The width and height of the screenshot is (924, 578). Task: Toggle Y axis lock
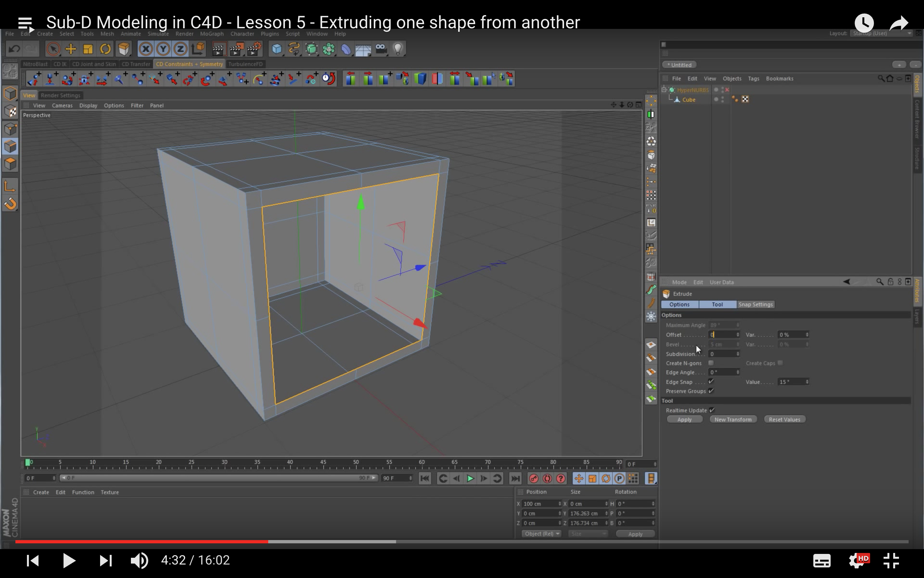(163, 49)
